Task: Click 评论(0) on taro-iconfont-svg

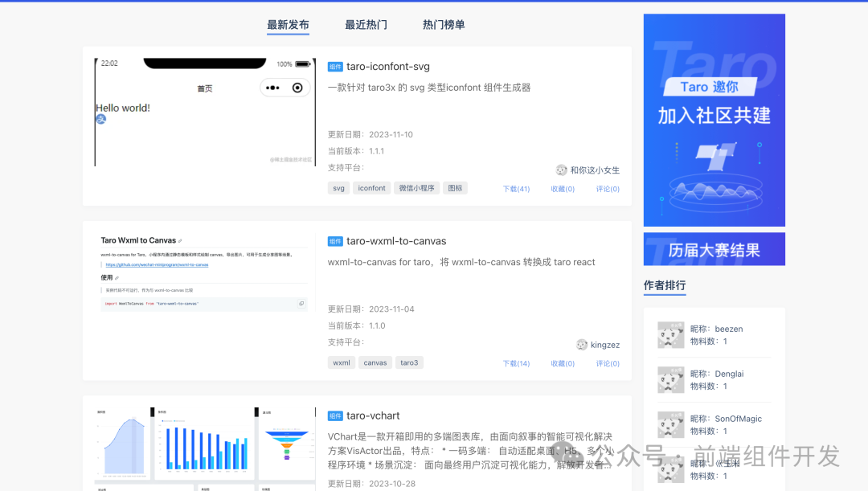Action: [x=608, y=189]
